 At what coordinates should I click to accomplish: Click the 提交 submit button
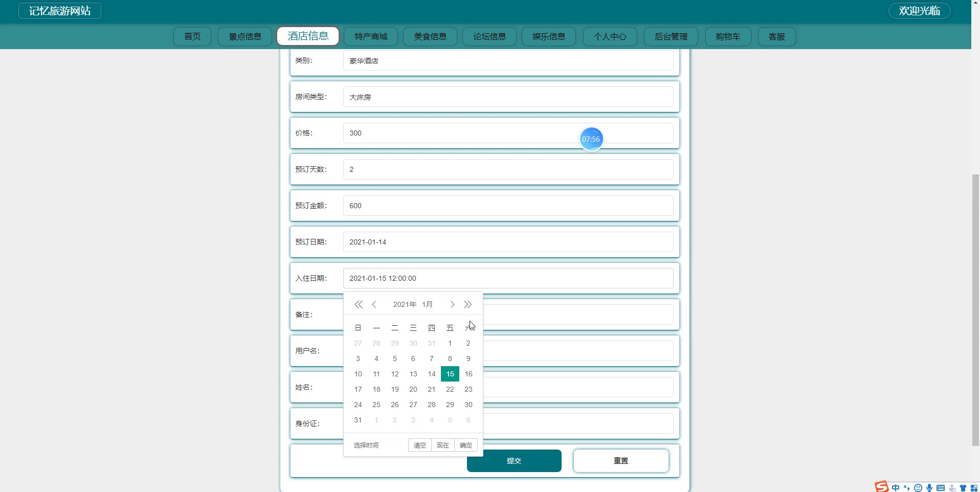(x=514, y=461)
